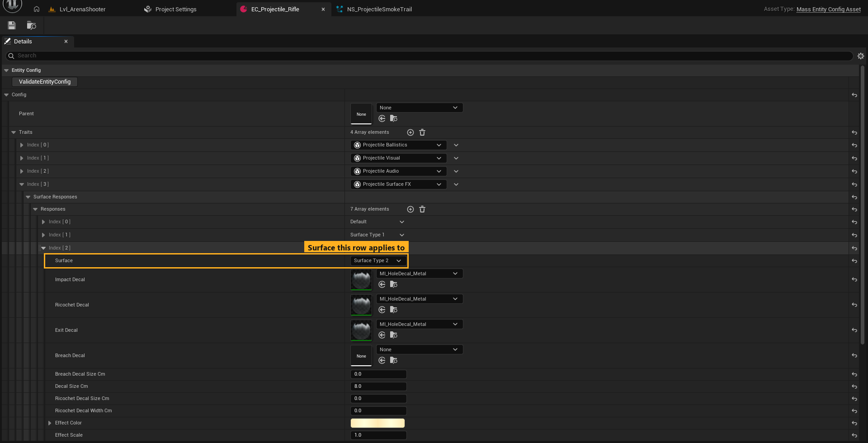Open the Effect Color swatch picker
Image resolution: width=868 pixels, height=443 pixels.
click(x=377, y=423)
